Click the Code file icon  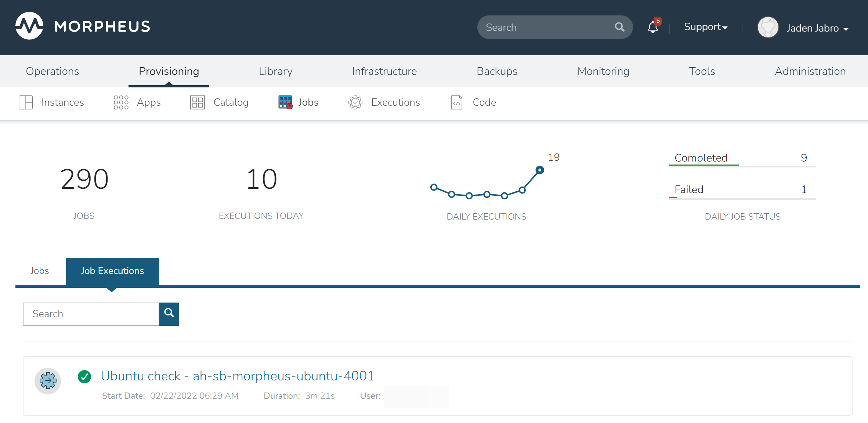click(456, 102)
